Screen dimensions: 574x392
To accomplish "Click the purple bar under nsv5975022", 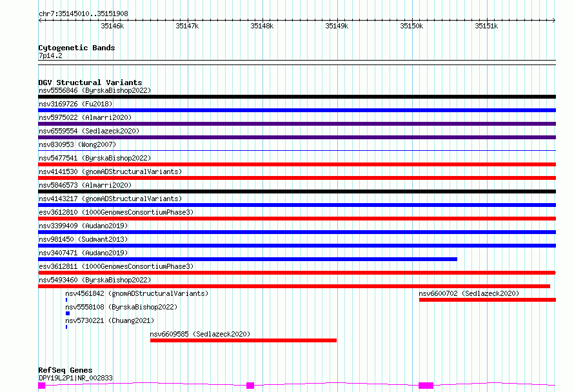I will click(x=297, y=124).
